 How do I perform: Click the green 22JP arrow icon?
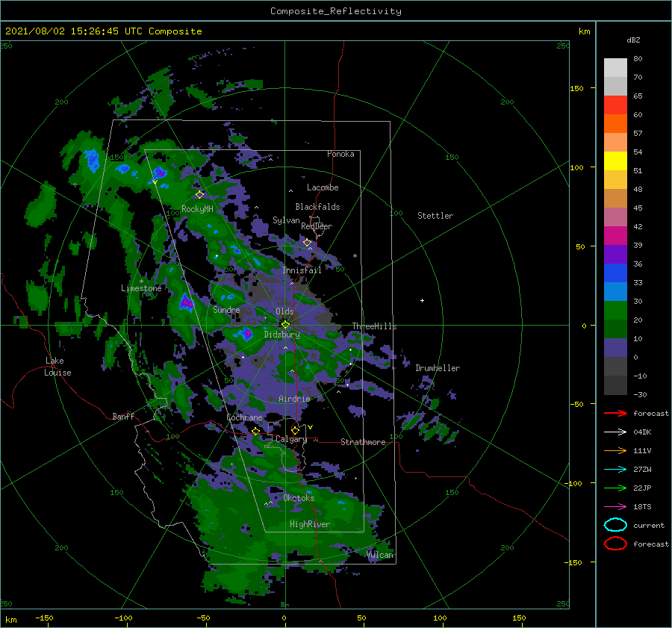pyautogui.click(x=615, y=488)
